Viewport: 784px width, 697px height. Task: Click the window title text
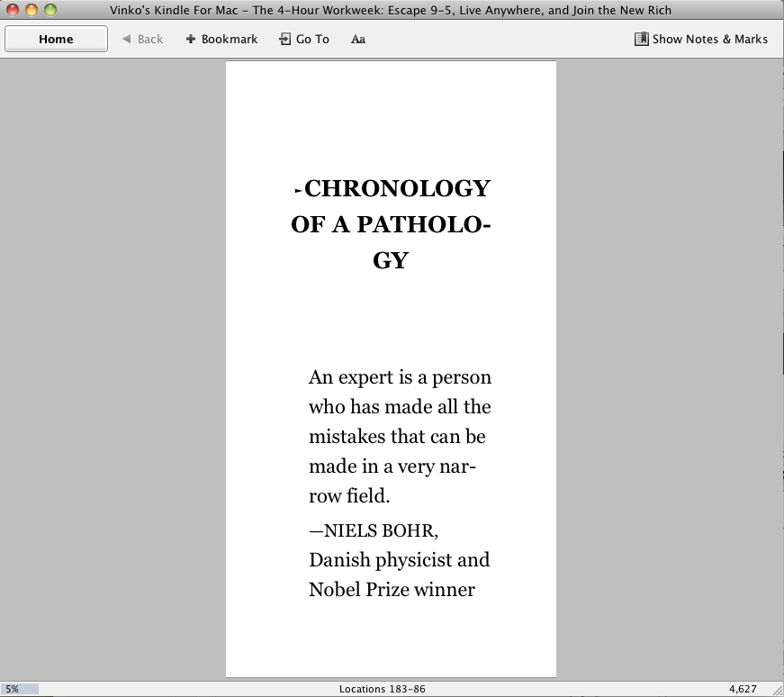pos(391,10)
